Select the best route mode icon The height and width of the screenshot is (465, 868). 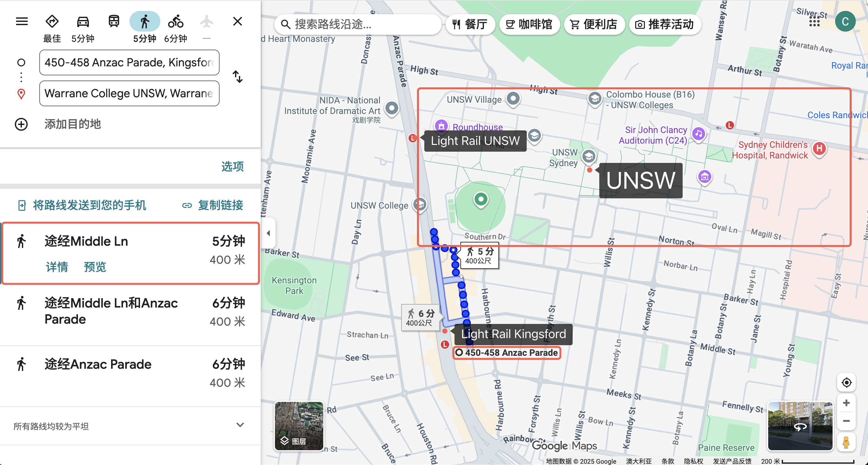52,22
